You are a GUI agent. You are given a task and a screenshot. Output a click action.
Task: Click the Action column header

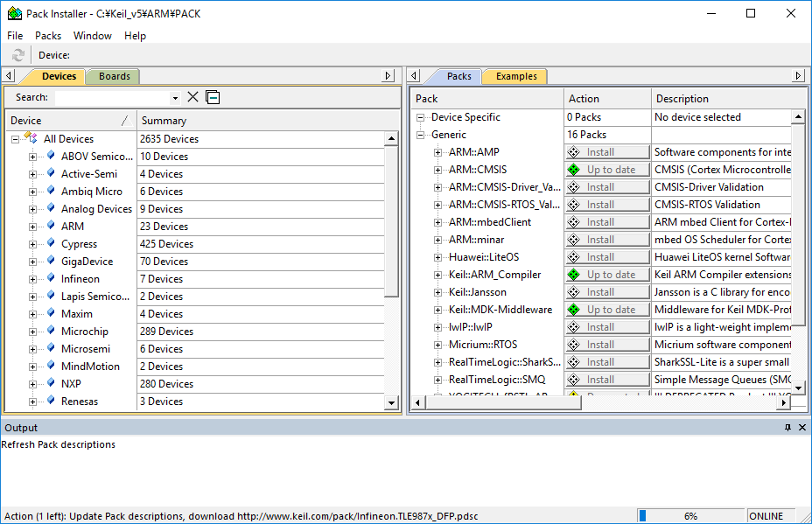[x=607, y=98]
